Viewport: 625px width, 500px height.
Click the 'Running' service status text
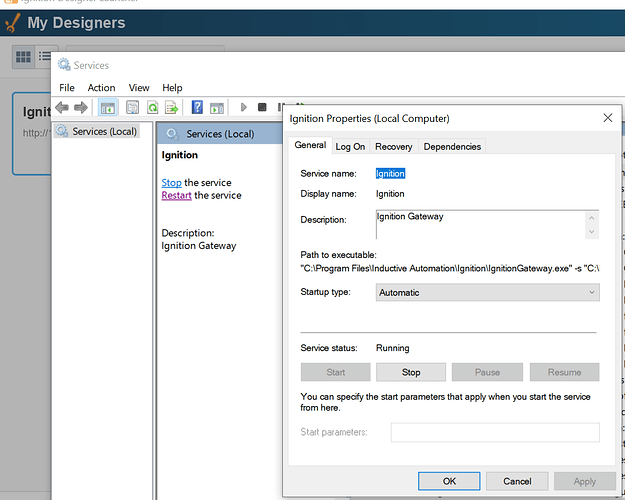pos(393,348)
